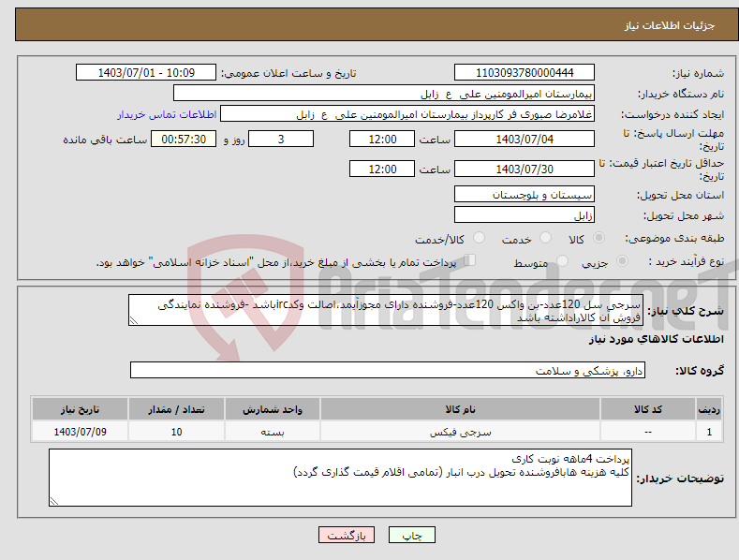Click the request creator name field
The image size is (739, 560).
coord(407,114)
